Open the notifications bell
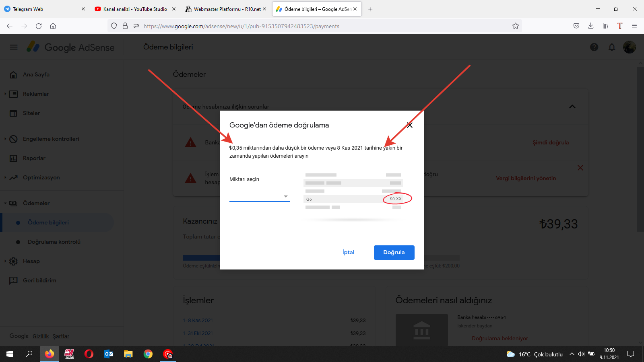Screen dimensions: 644x362 point(612,47)
